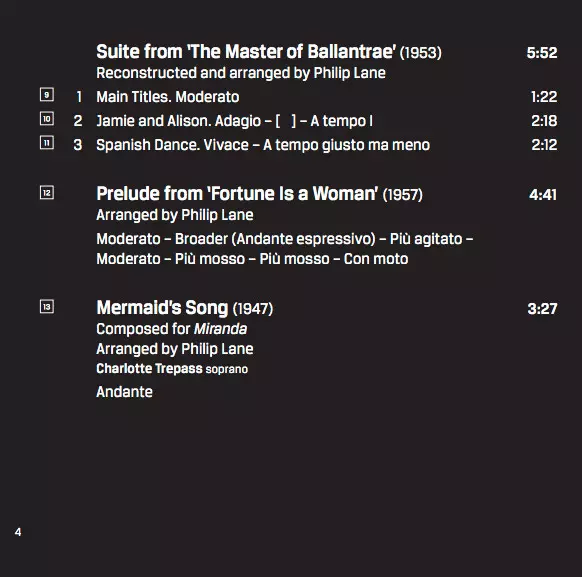Choose the 'Jamie and Alison. Adagio' track
582x577 pixels.
coord(234,121)
